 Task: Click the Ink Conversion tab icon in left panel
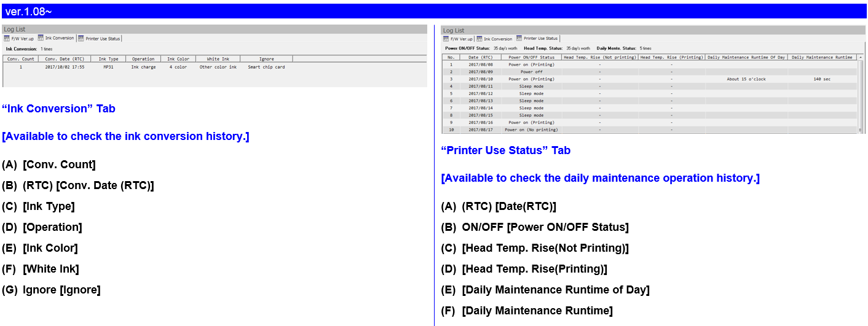click(x=41, y=38)
